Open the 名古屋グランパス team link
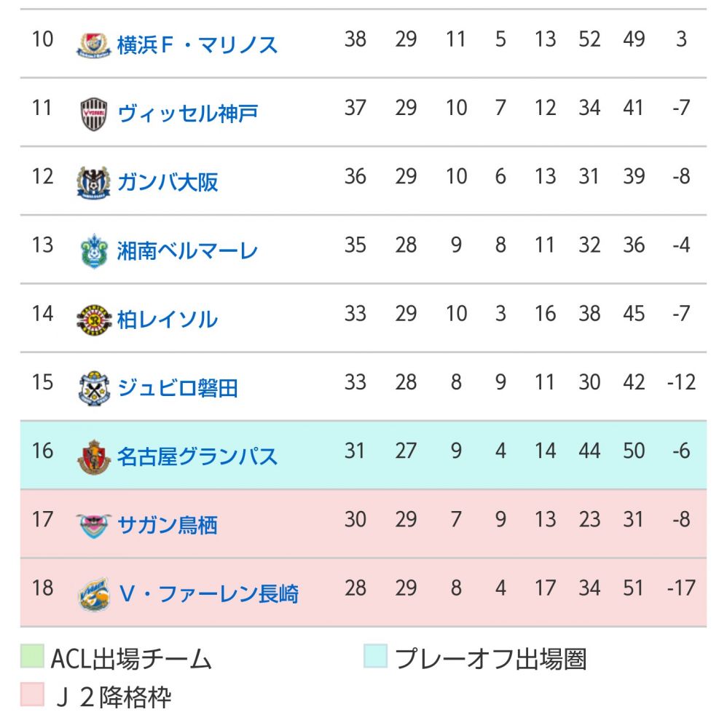The height and width of the screenshot is (728, 727). coord(197,457)
